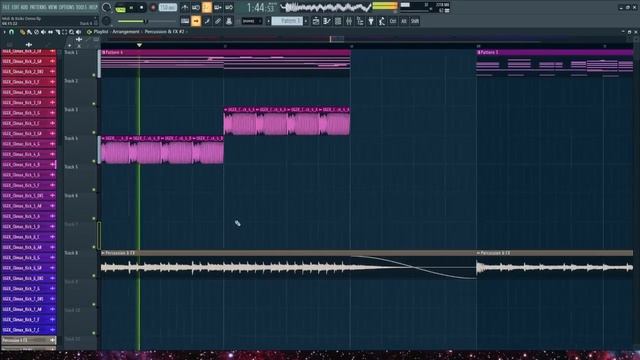Screen dimensions: 640x360
Task: Toggle the overdub/blend recording icon
Action: pyautogui.click(x=218, y=8)
